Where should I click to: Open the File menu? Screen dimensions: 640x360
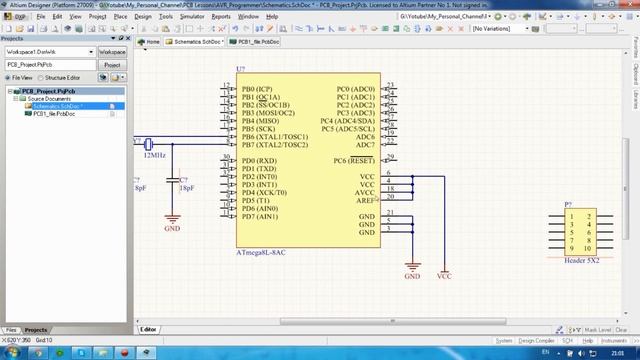pyautogui.click(x=41, y=16)
